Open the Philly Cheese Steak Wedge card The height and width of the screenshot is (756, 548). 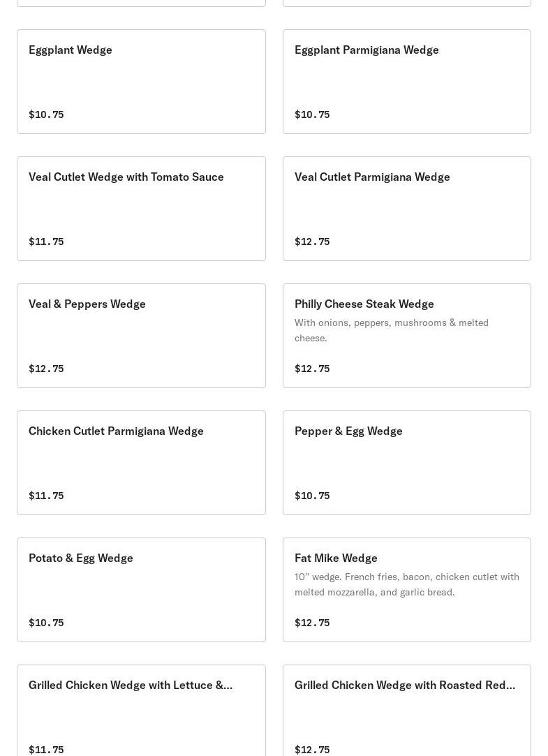point(406,336)
